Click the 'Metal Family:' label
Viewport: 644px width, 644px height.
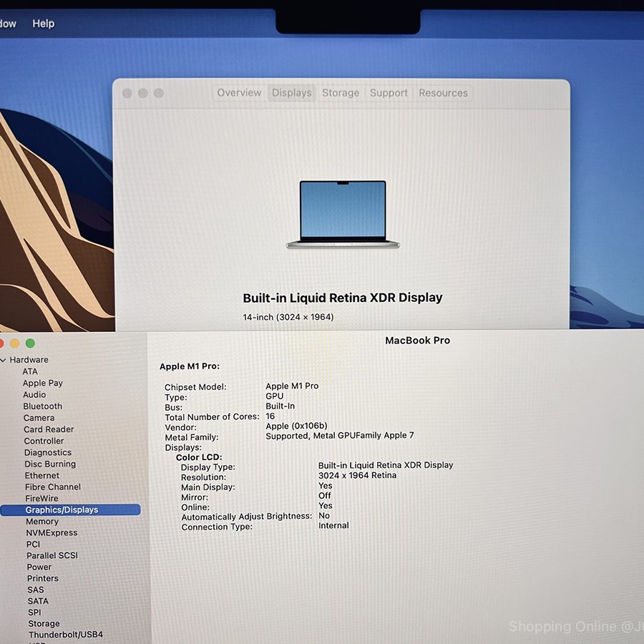pos(192,437)
